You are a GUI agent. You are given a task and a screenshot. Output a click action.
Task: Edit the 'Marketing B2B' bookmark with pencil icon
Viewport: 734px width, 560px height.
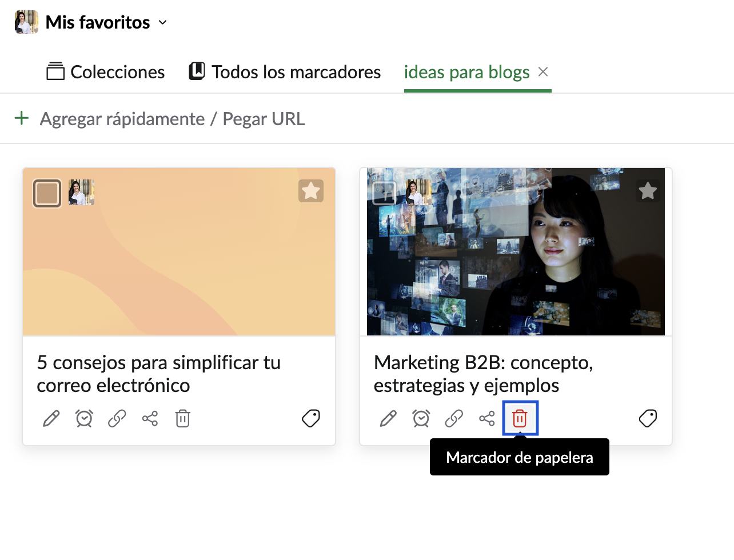point(388,419)
